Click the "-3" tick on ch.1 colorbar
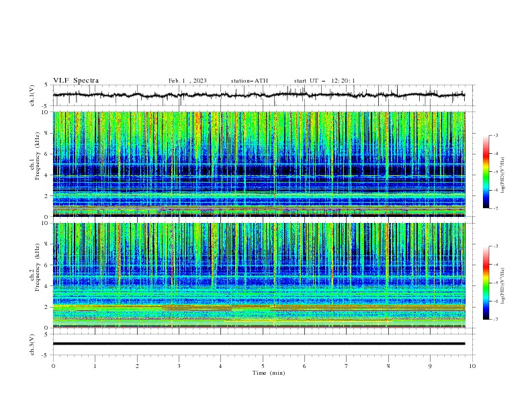 click(496, 135)
